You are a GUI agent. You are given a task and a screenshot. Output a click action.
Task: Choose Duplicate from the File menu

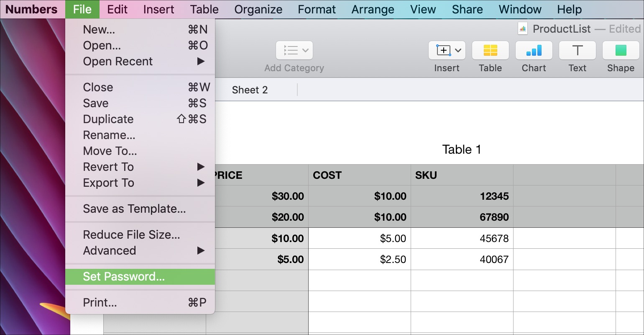(140, 119)
